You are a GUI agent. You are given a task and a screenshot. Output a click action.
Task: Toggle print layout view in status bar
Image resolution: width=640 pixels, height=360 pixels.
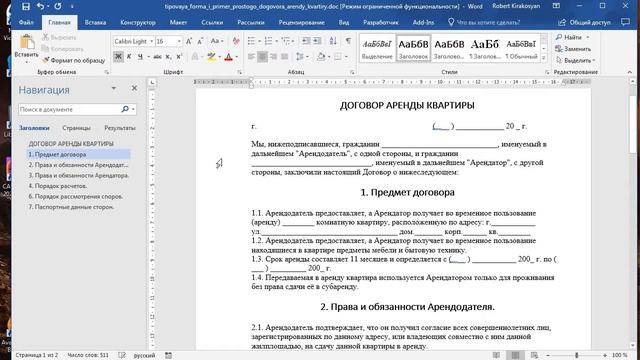pyautogui.click(x=516, y=356)
